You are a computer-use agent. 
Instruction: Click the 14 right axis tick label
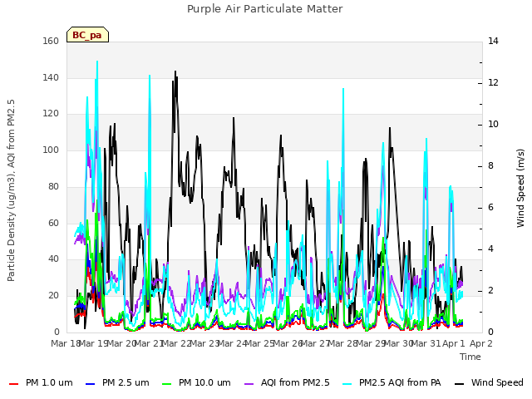click(493, 41)
